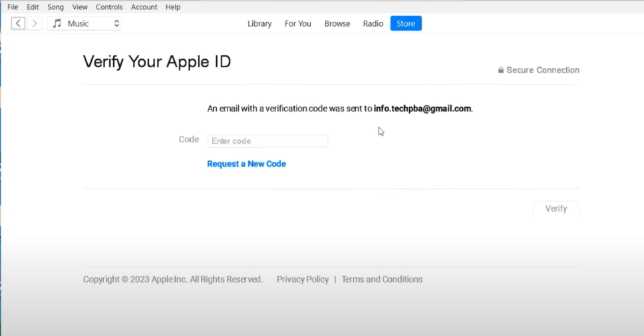The height and width of the screenshot is (336, 644).
Task: Click the Secure Connection lock icon
Action: [501, 71]
